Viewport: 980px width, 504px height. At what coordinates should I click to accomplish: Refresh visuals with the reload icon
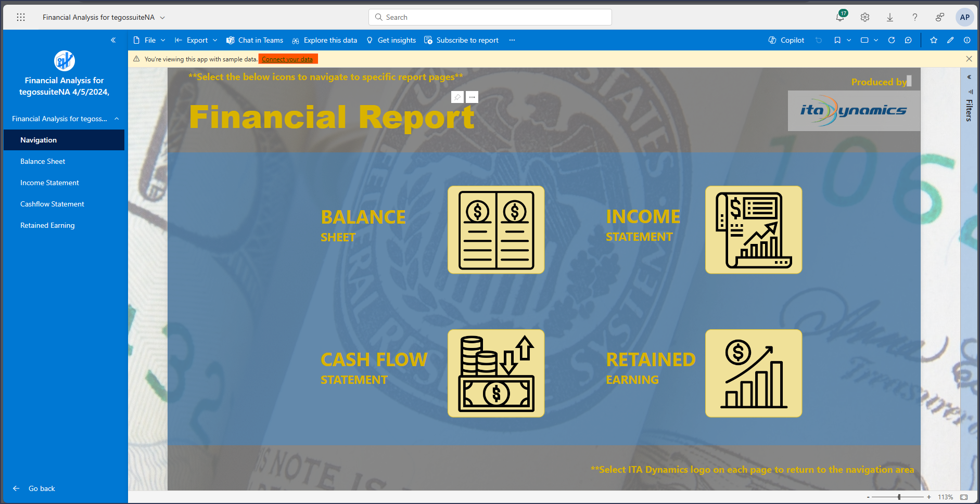pos(892,40)
